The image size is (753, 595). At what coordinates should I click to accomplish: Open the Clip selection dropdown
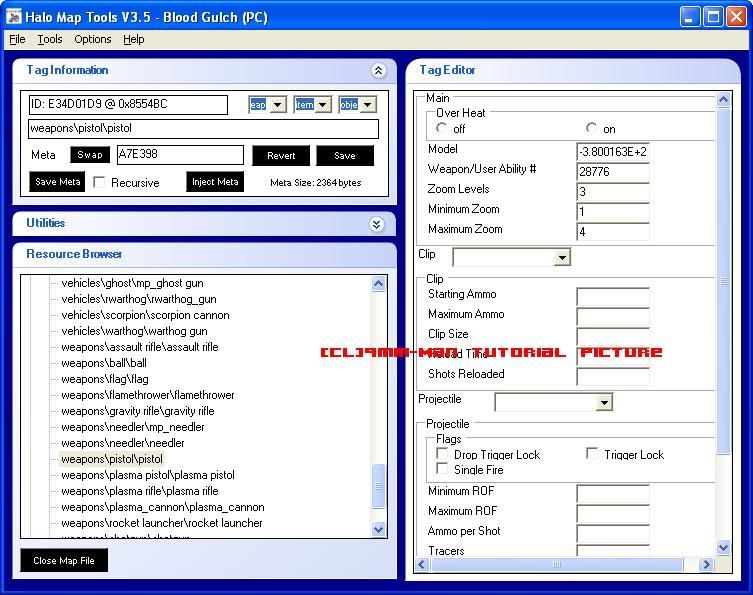(562, 257)
